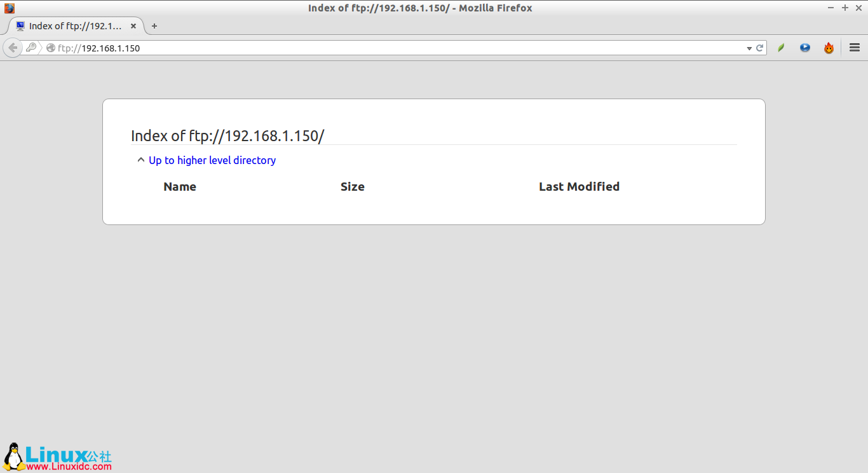Click the up caret before the directory link
The image size is (868, 473).
click(x=140, y=160)
